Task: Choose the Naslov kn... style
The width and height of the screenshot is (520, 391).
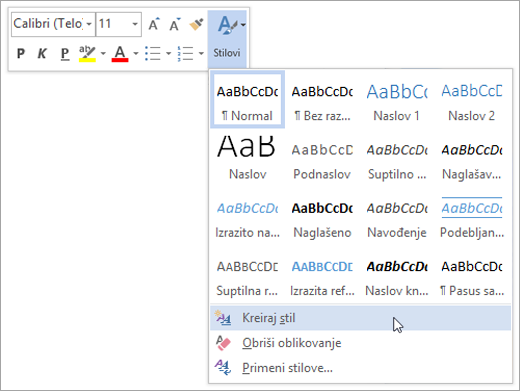Action: pyautogui.click(x=397, y=275)
